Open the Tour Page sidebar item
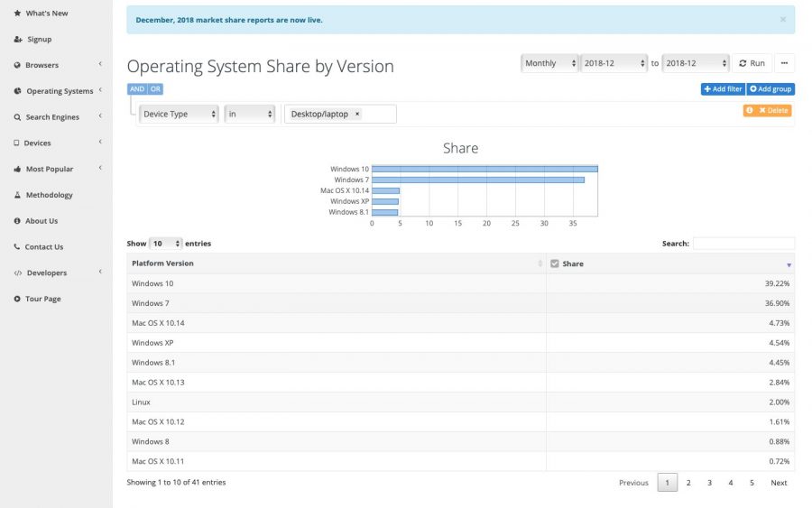Viewport: 812px width, 508px height. pos(43,299)
